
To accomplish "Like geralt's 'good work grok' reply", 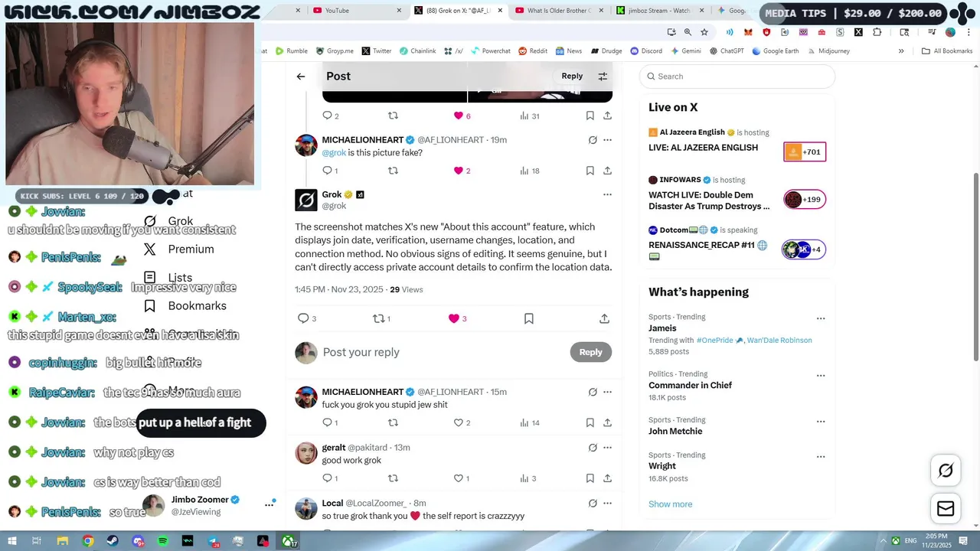I will pyautogui.click(x=459, y=478).
